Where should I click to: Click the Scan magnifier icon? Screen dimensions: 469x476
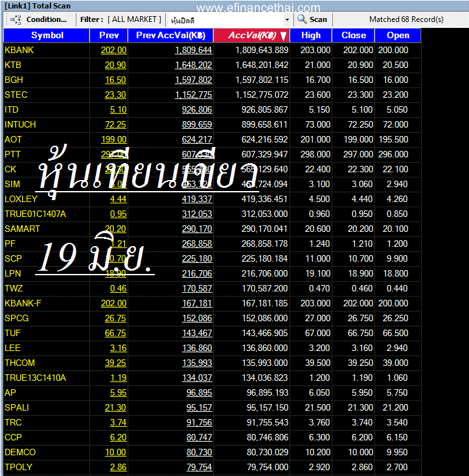pyautogui.click(x=302, y=19)
